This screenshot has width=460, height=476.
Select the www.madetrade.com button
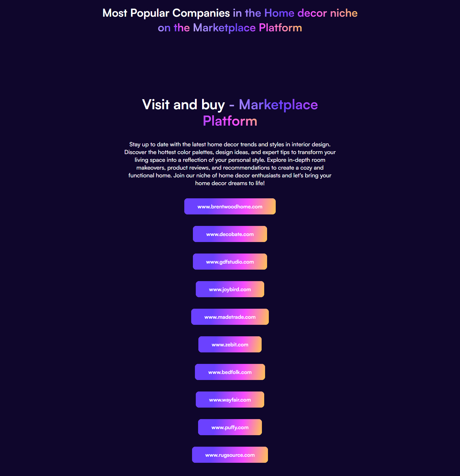pos(230,317)
